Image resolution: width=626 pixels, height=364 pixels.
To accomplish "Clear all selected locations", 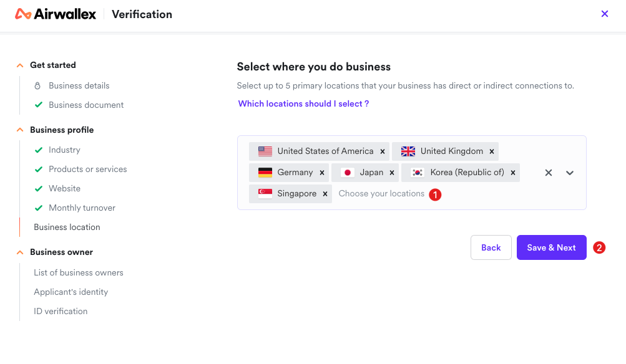I will 549,173.
